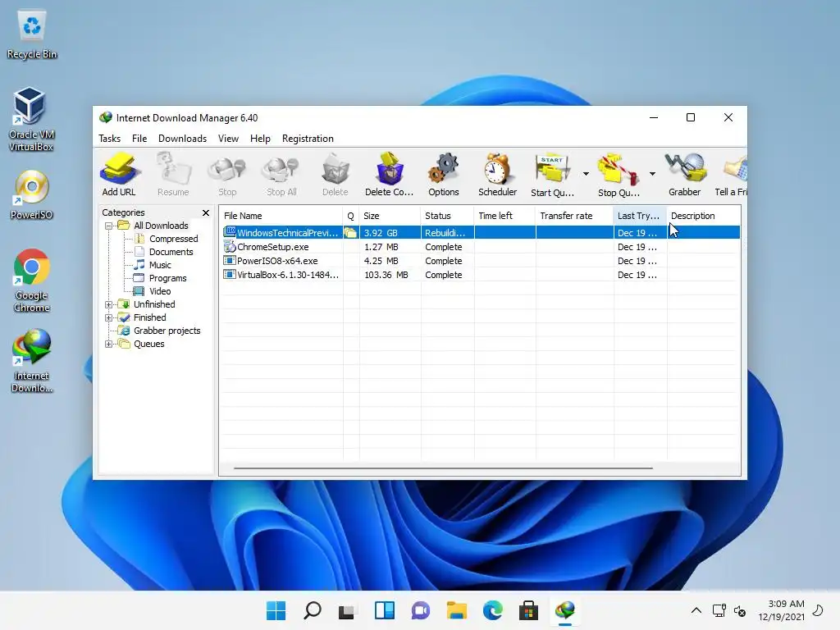Click the Stop All toolbar icon

(x=281, y=175)
